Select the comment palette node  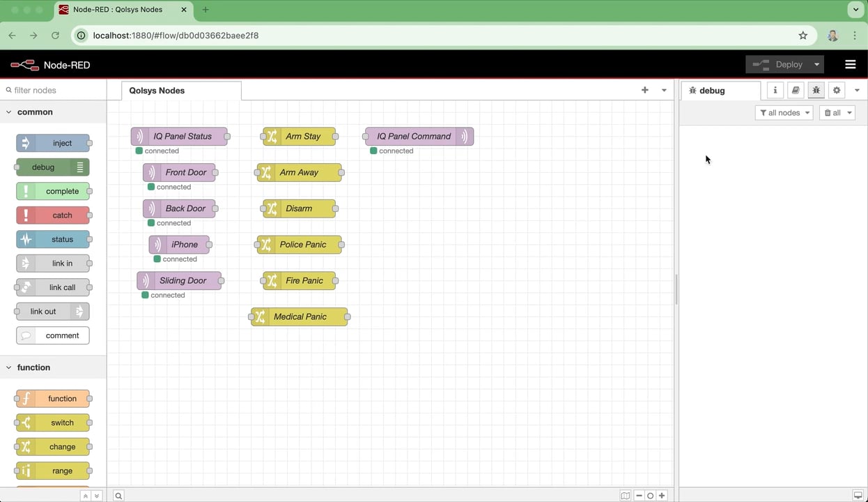point(53,335)
